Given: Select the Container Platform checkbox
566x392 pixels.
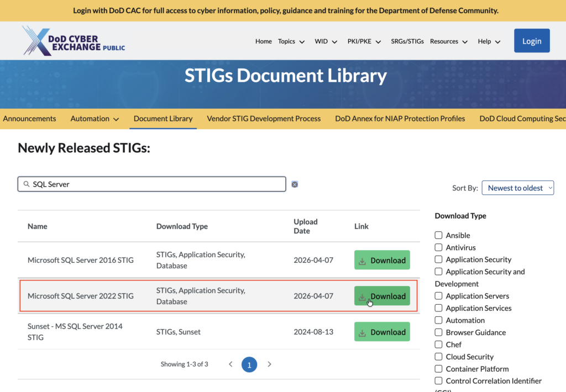Looking at the screenshot, I should tap(438, 369).
